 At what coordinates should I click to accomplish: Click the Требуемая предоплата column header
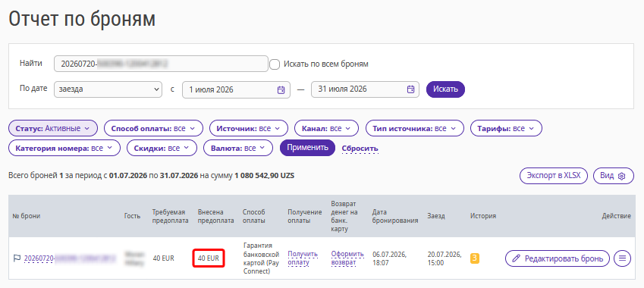coord(170,216)
